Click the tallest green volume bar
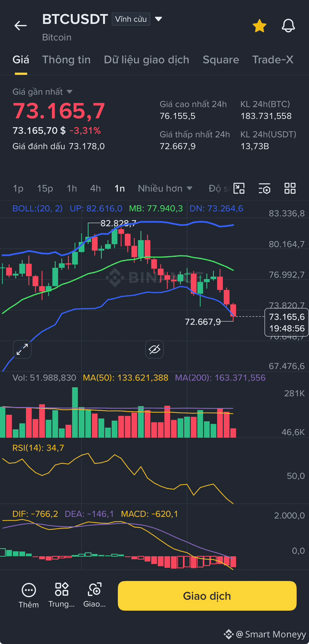This screenshot has height=644, width=309. tap(75, 412)
